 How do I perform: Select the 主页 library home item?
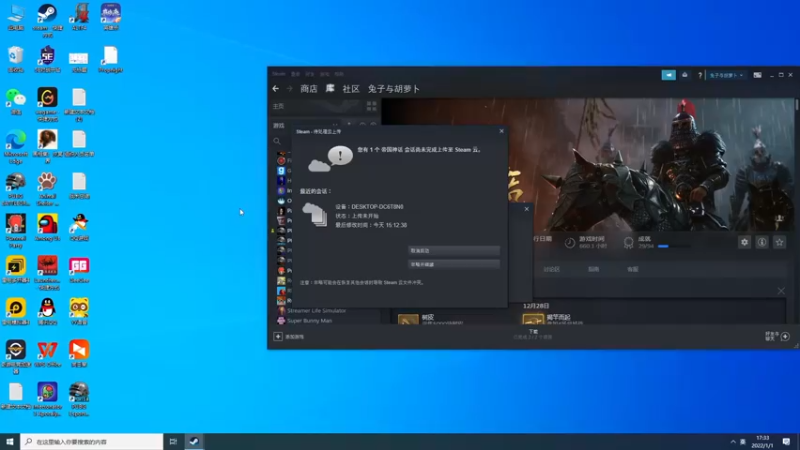point(278,106)
